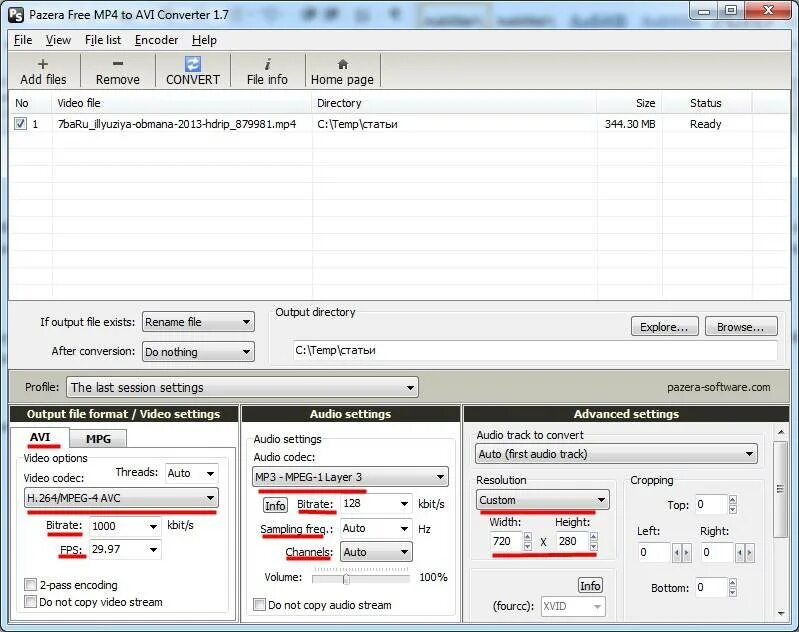This screenshot has height=632, width=799.
Task: Increase Width with the up spinner
Action: [x=527, y=536]
